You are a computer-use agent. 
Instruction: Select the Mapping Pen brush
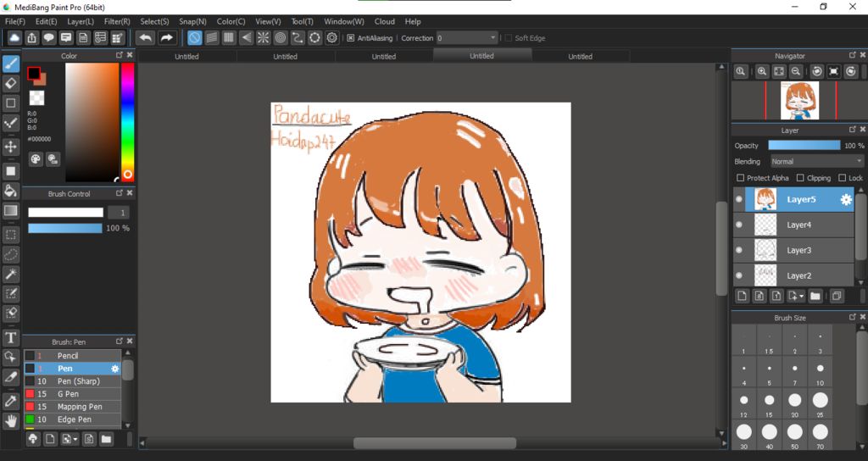click(x=73, y=407)
